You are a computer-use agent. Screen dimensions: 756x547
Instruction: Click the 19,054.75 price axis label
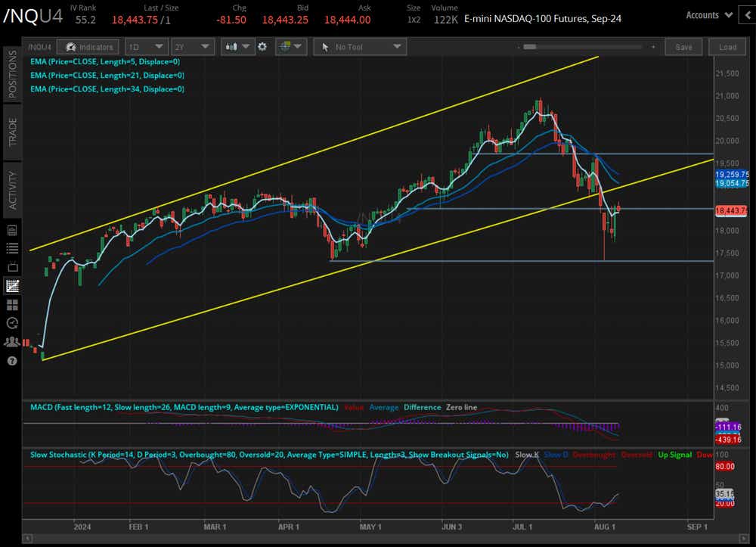pos(732,183)
